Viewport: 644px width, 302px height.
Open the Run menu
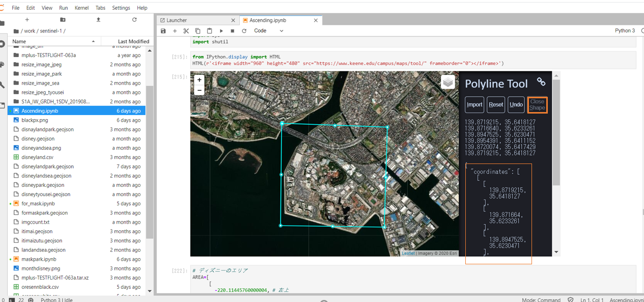[63, 8]
